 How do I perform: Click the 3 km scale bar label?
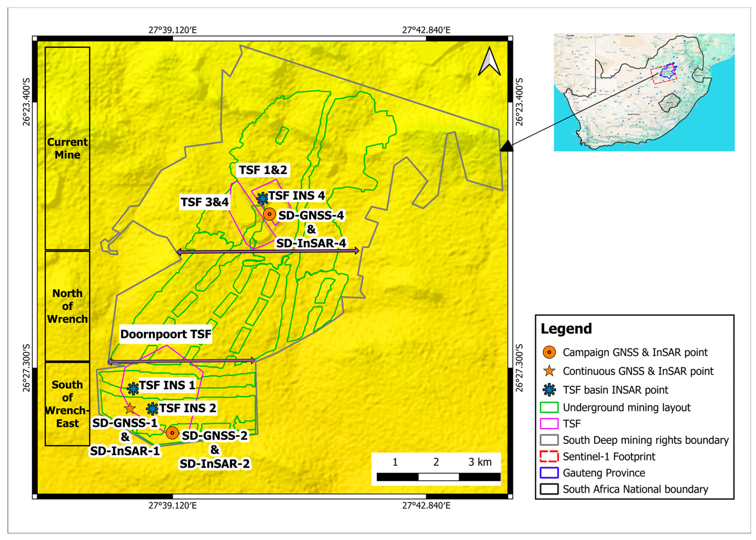coord(480,462)
